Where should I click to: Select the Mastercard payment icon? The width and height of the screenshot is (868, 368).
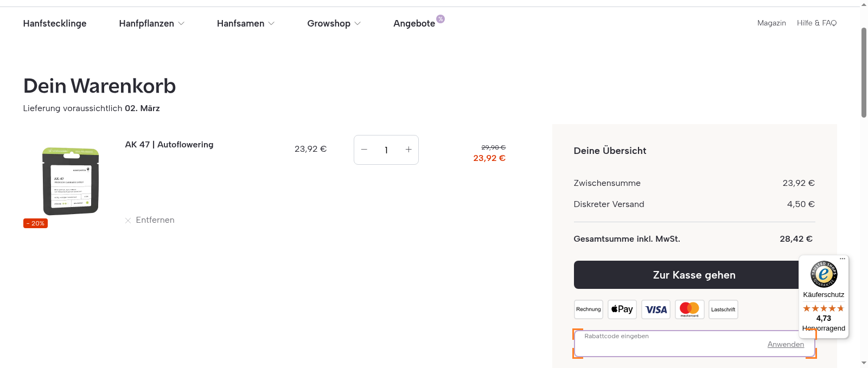point(690,309)
